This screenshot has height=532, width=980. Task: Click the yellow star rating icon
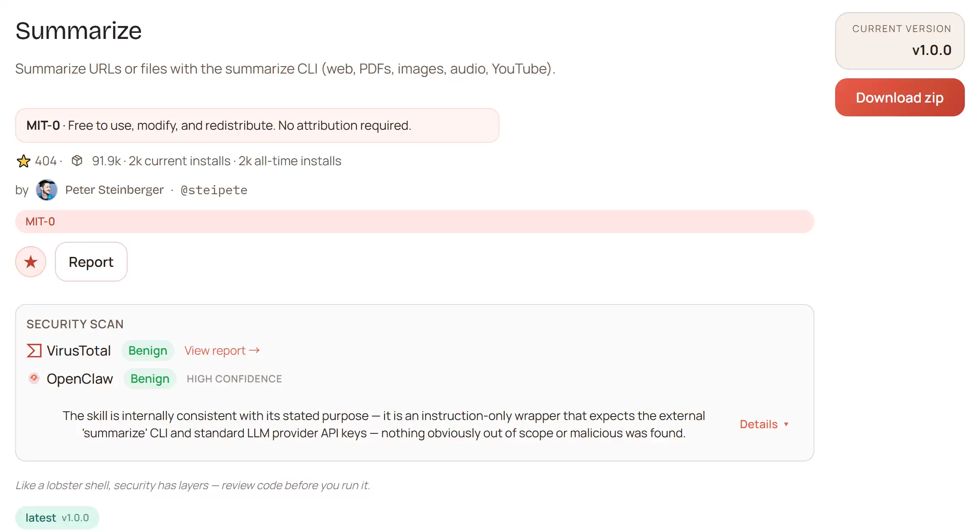(x=23, y=161)
